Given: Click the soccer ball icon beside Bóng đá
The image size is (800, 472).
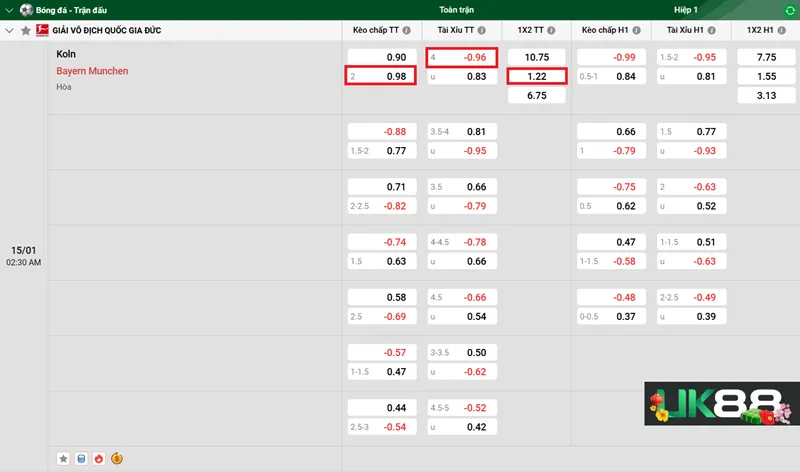Looking at the screenshot, I should click(26, 9).
